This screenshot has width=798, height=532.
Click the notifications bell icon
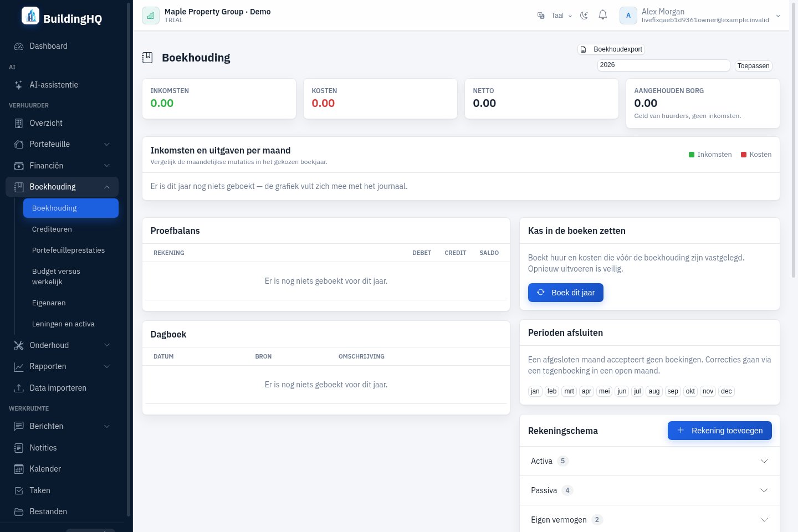pos(603,16)
